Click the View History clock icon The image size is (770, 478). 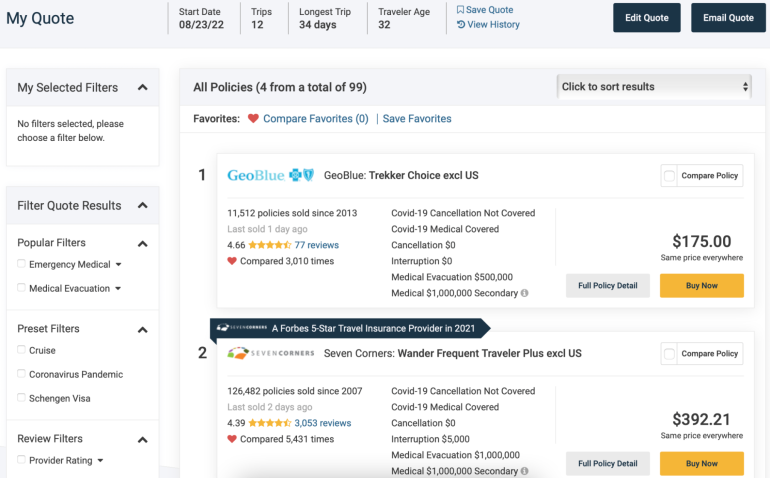pyautogui.click(x=461, y=25)
